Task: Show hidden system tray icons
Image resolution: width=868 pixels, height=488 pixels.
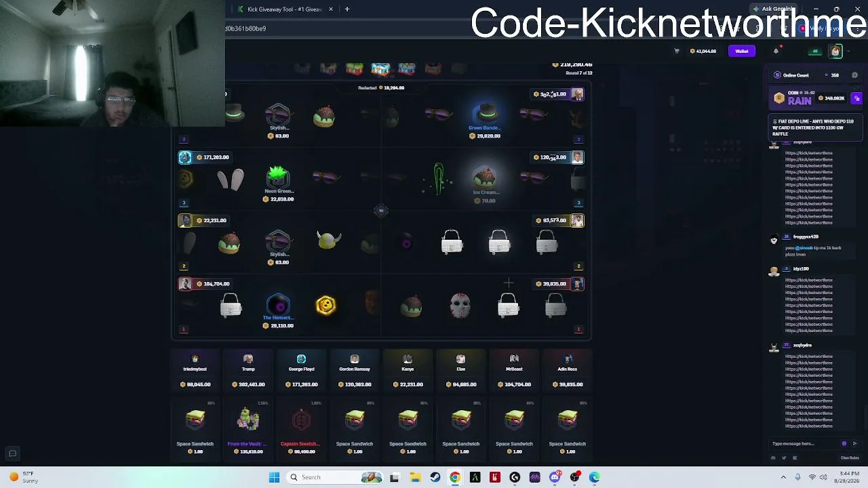Action: point(783,477)
